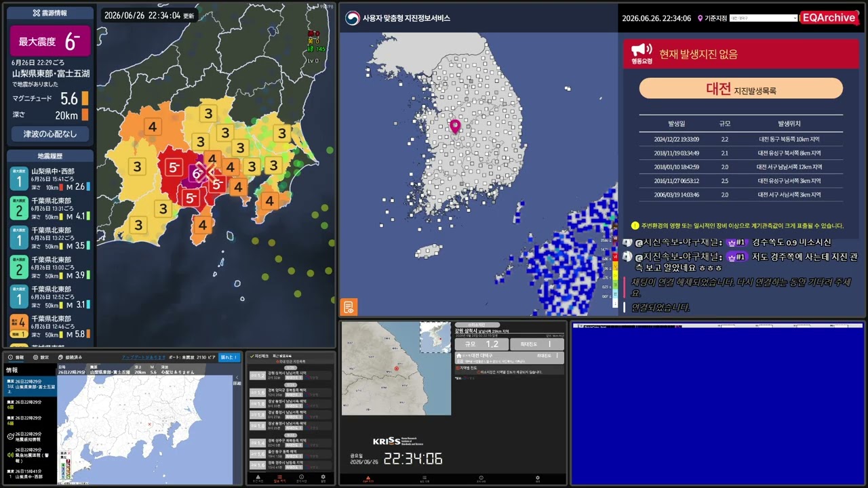This screenshot has width=868, height=488.
Task: Click the KMA logo beside 사용자 맞춤형 지진정보서비스
Action: tap(352, 18)
